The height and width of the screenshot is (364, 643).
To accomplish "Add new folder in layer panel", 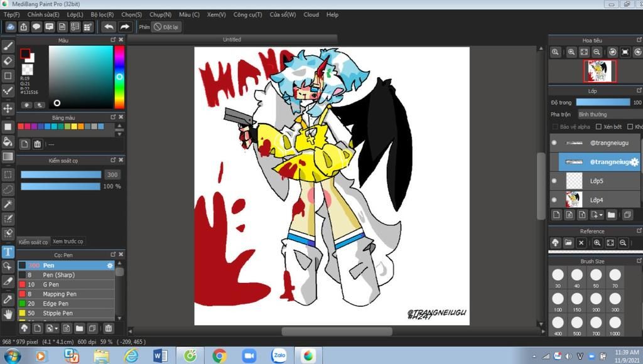I will [x=612, y=215].
